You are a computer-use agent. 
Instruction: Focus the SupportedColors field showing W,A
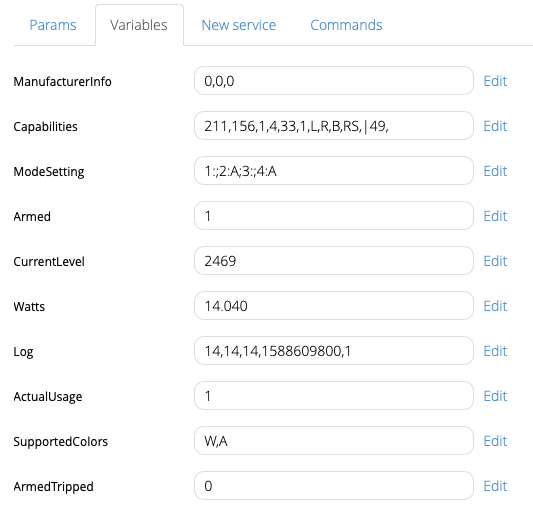(334, 441)
